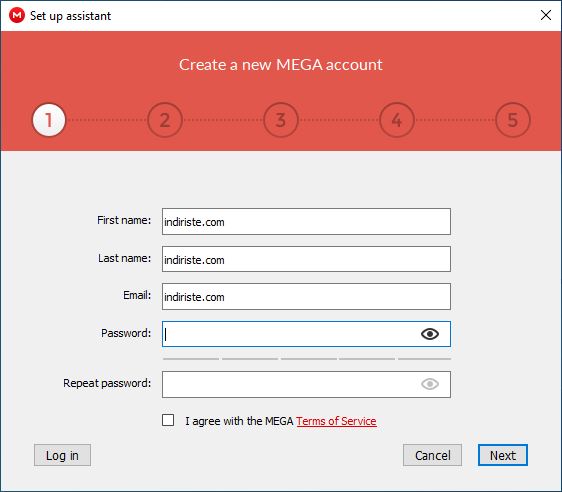Select step 5 circle in wizard progress

(x=513, y=120)
